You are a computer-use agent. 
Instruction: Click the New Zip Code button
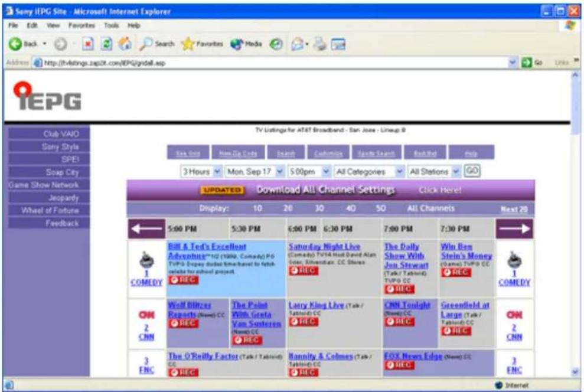coord(239,153)
